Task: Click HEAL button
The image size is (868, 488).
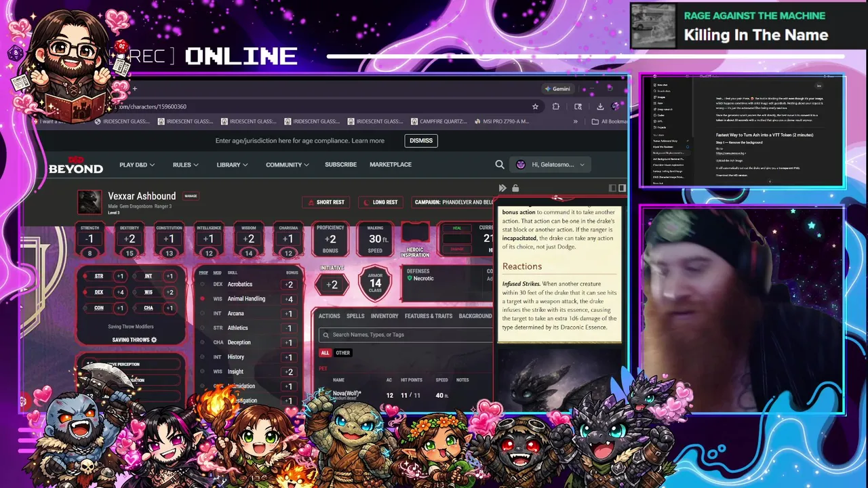Action: (456, 228)
